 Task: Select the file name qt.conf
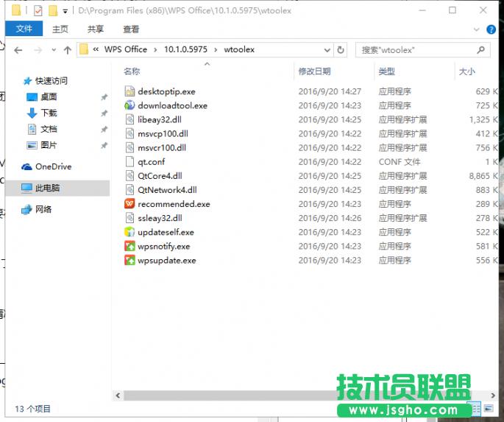[x=151, y=162]
